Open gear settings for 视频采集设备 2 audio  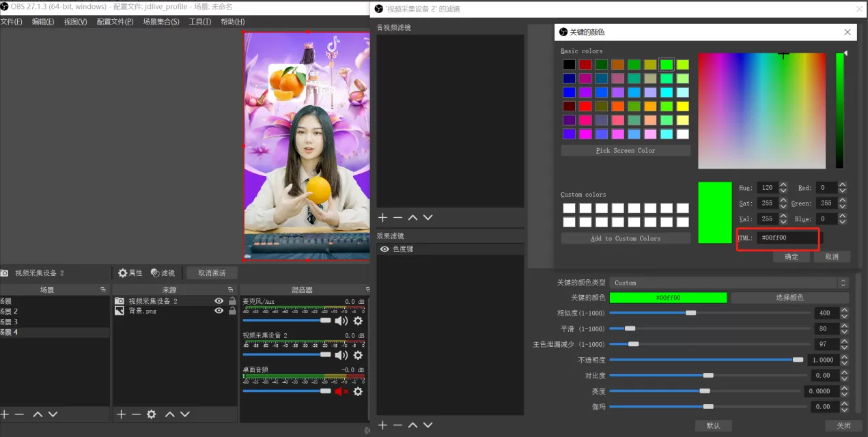pos(357,355)
